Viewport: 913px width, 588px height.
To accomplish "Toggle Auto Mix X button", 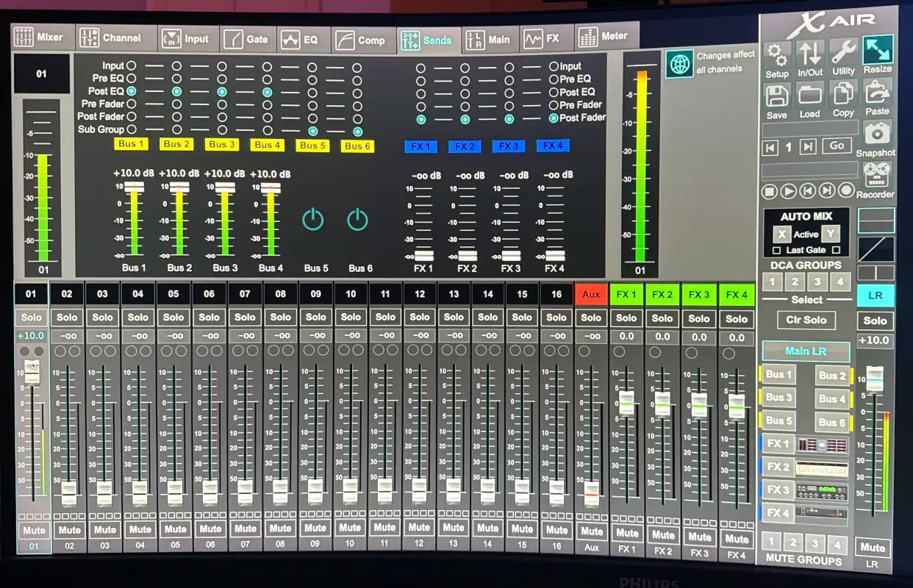I will (782, 234).
